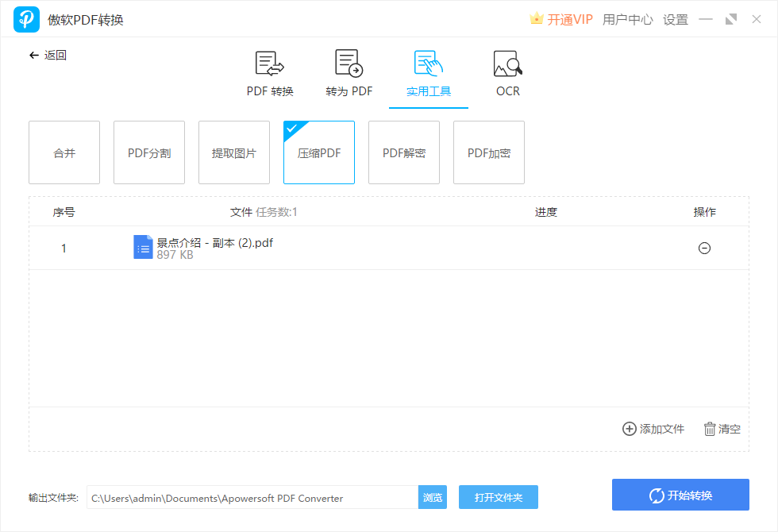Select the PDF加密 encrypt tool
The image size is (778, 532).
(488, 152)
